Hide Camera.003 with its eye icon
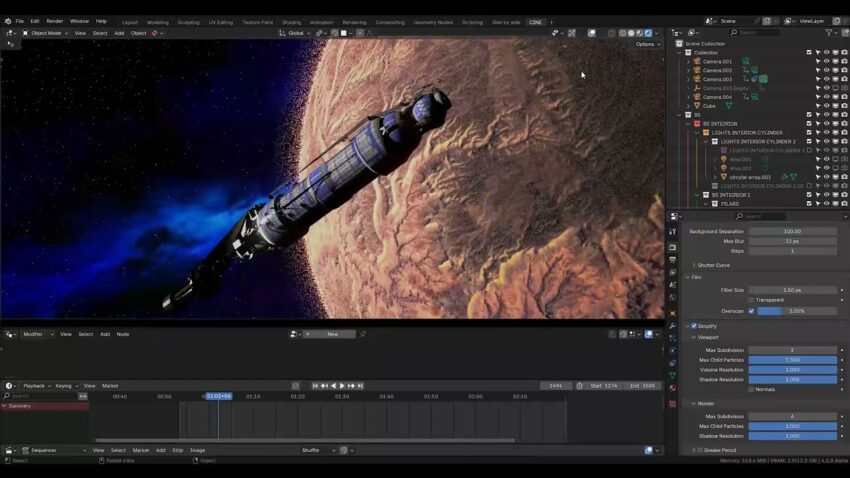 pyautogui.click(x=826, y=79)
